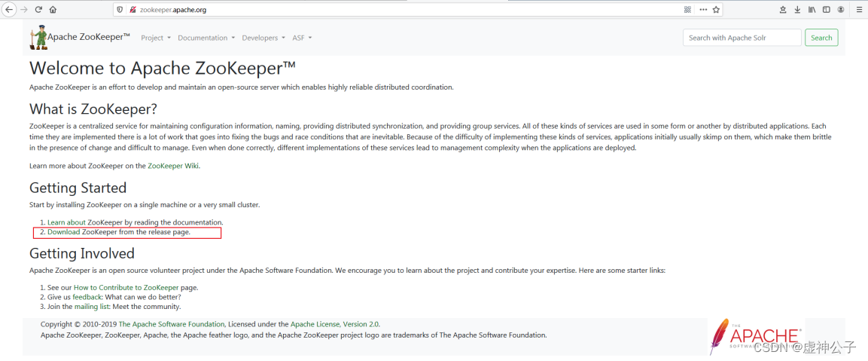Open Apache License, Version 2.0 link
The image size is (868, 361).
point(335,324)
